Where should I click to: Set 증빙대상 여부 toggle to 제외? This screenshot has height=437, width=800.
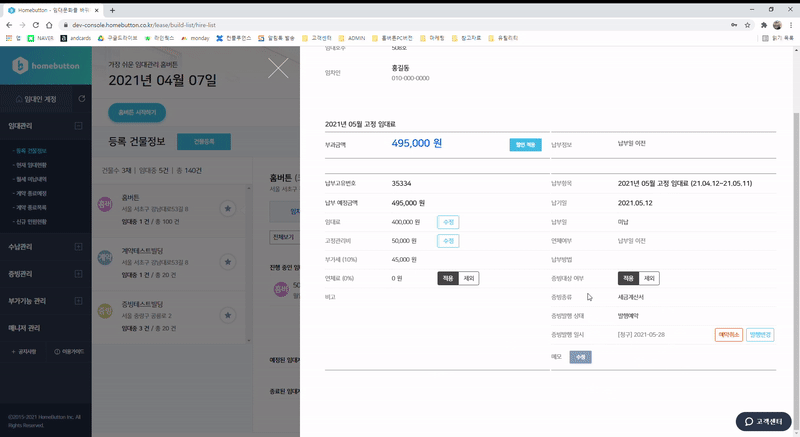click(x=649, y=278)
